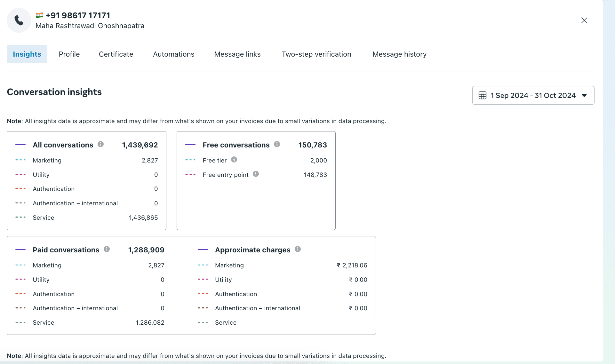This screenshot has width=615, height=364.
Task: View the Message history tab
Action: [399, 54]
